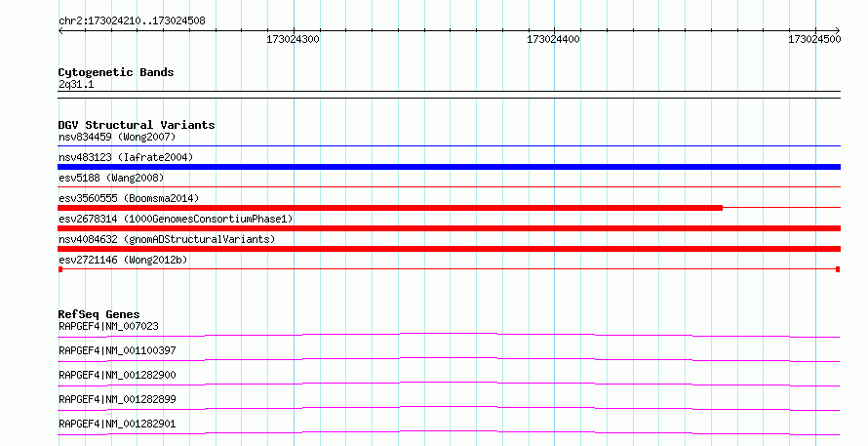Click the magenta NM_001100397 intron line
The image size is (868, 446).
[x=449, y=359]
